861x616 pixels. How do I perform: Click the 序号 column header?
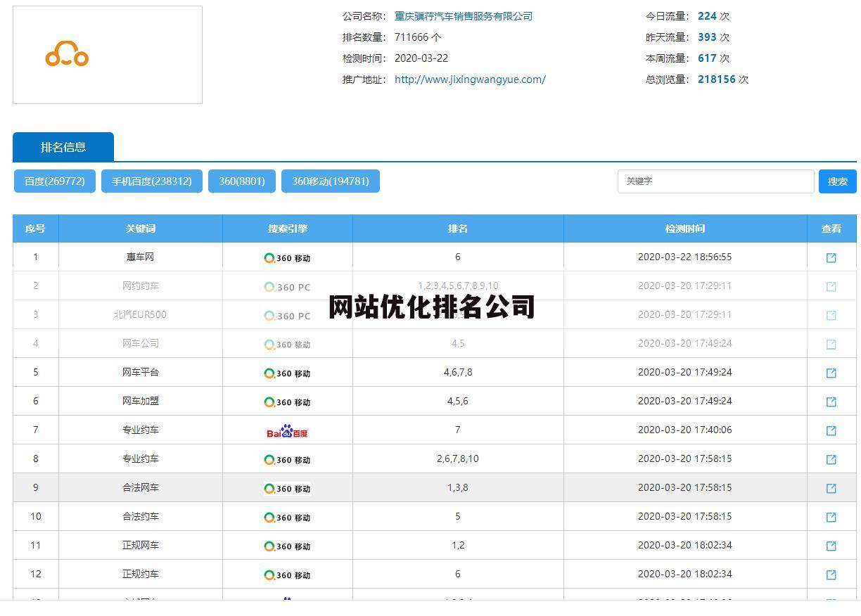pyautogui.click(x=35, y=229)
